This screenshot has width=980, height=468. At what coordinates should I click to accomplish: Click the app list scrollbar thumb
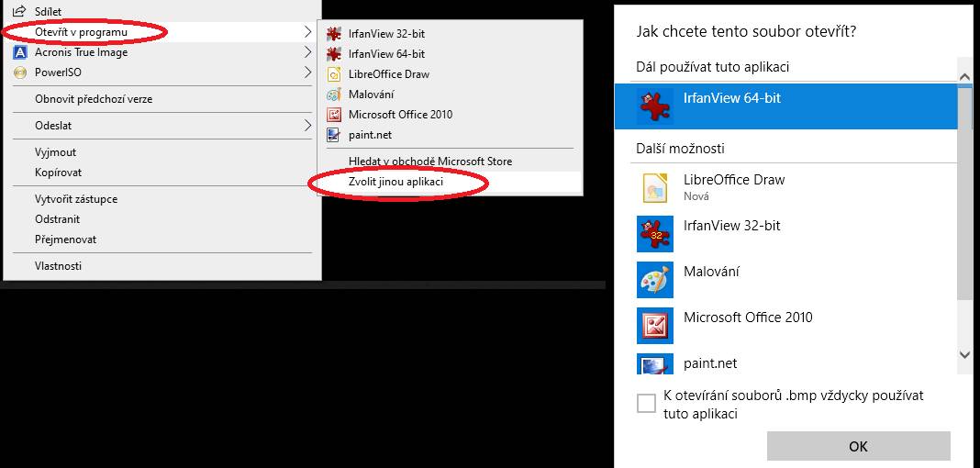point(964,194)
